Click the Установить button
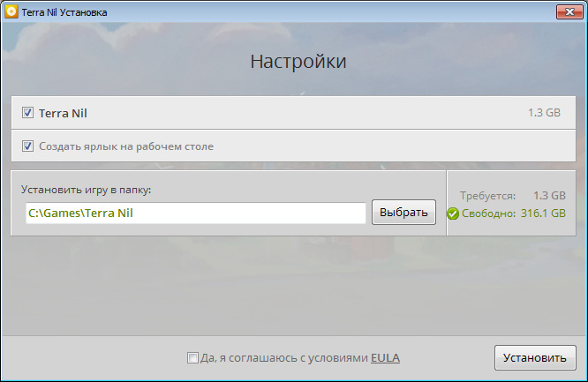The width and height of the screenshot is (588, 382). [535, 357]
